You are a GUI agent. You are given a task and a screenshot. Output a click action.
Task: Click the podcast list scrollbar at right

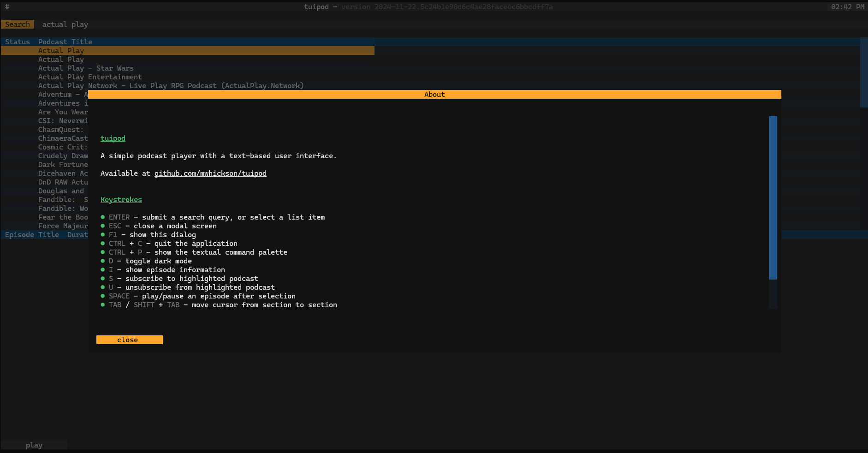(x=864, y=72)
